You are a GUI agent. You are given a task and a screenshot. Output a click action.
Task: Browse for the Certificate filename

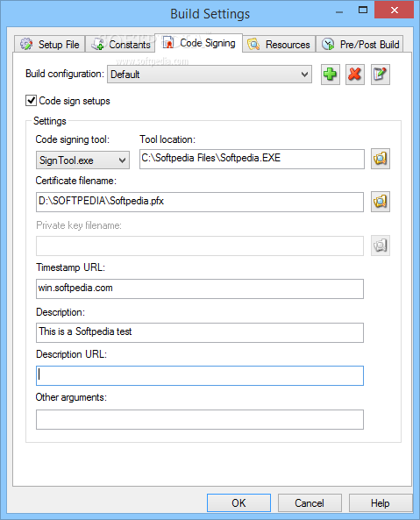(x=381, y=202)
